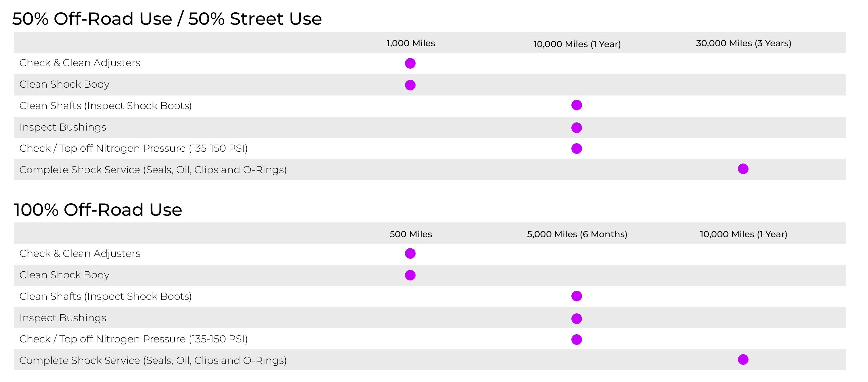Click Check & Clean Adjusters dot under 500 Miles
The height and width of the screenshot is (382, 868).
click(410, 254)
